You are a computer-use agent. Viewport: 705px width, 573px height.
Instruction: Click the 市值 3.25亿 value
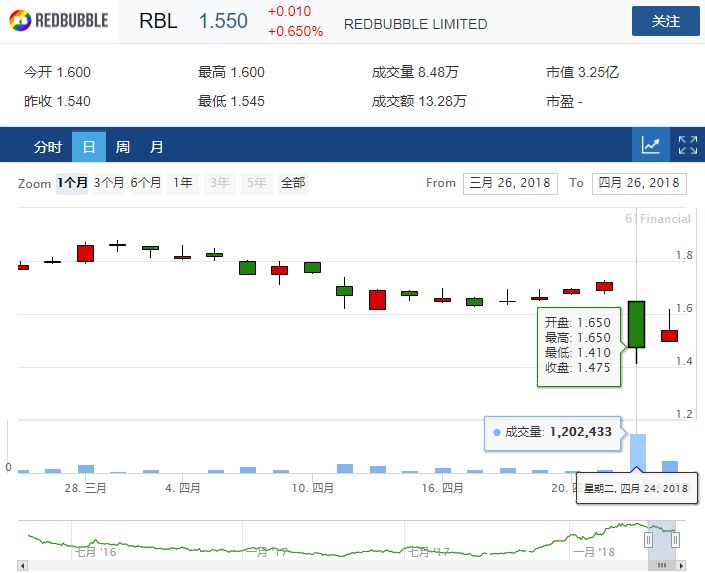[582, 72]
